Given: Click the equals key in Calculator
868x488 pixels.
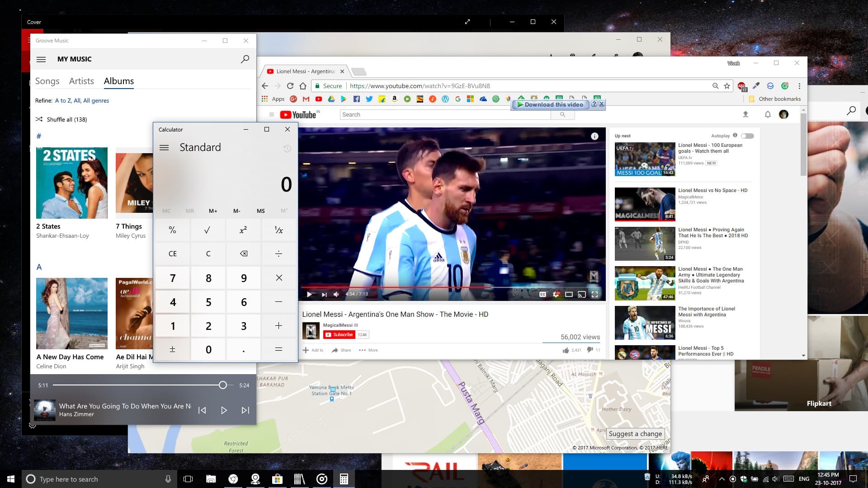Looking at the screenshot, I should point(279,349).
